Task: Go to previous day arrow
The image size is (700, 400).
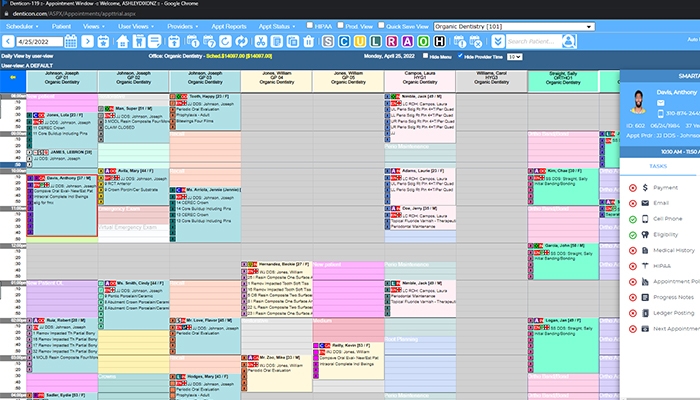Action: click(x=8, y=42)
